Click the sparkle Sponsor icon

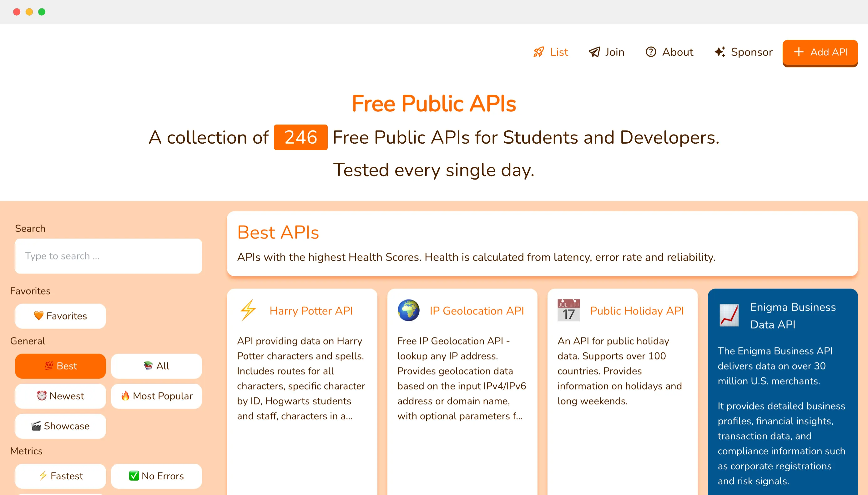pyautogui.click(x=719, y=53)
